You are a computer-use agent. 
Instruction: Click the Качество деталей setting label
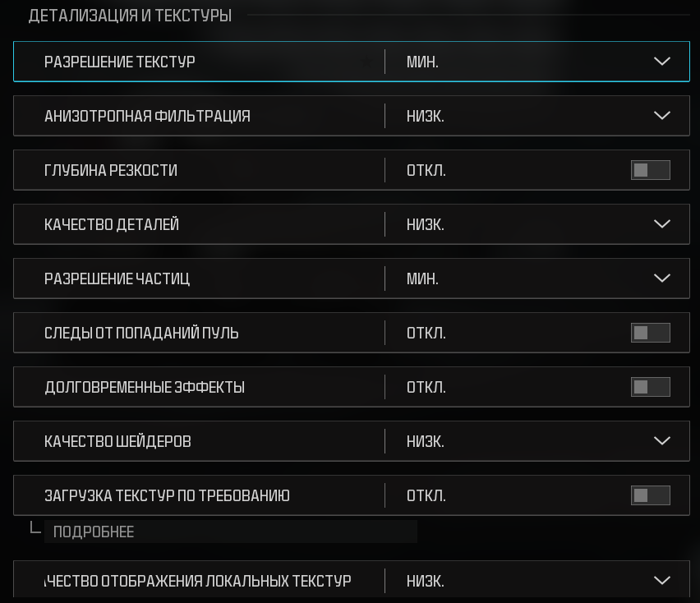point(112,224)
